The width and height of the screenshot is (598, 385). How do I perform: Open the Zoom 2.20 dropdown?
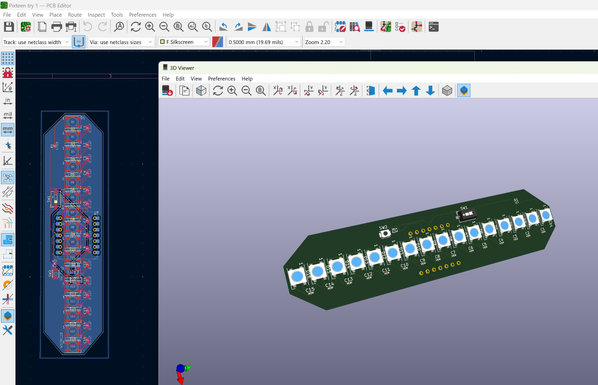(324, 42)
